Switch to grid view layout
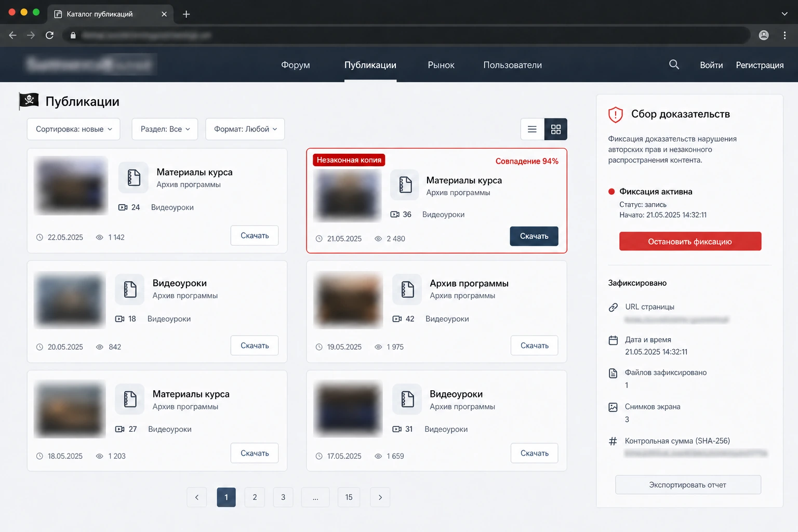Image resolution: width=798 pixels, height=532 pixels. click(556, 129)
